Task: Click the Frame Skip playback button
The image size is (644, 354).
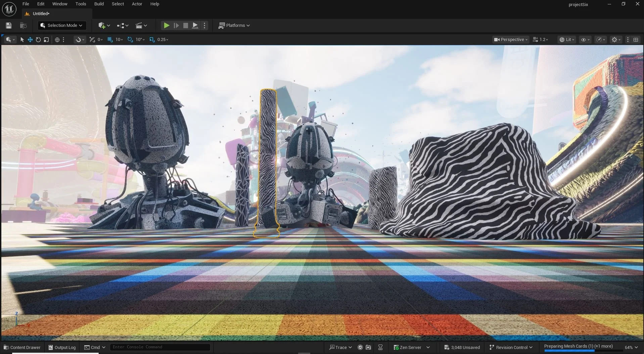Action: coord(176,26)
